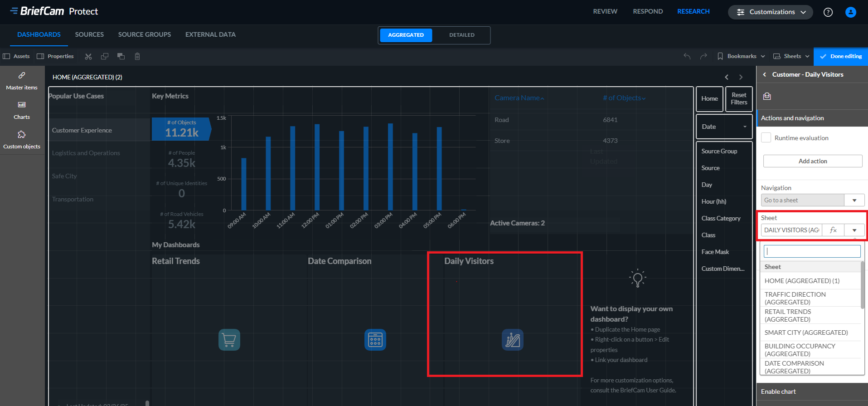
Task: Go to the RESPOND section
Action: 648,11
